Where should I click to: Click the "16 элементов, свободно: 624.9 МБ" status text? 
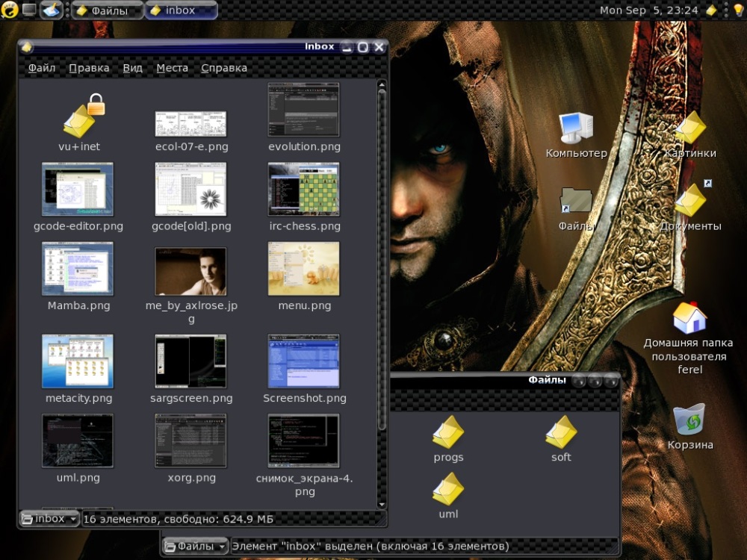pyautogui.click(x=179, y=519)
